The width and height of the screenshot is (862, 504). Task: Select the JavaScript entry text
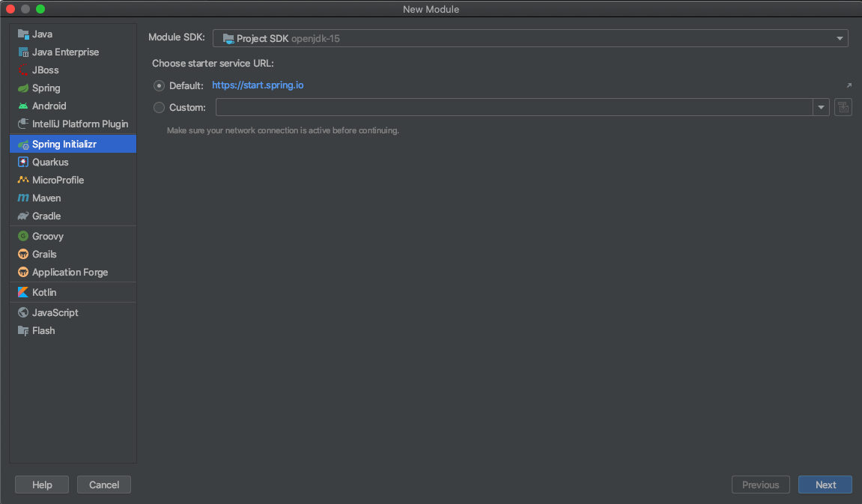(x=55, y=312)
